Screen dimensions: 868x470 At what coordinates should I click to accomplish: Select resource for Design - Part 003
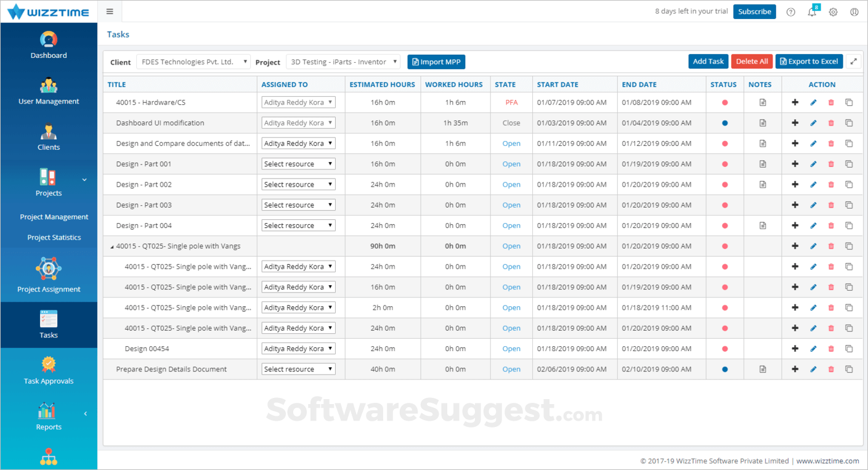[x=298, y=205]
